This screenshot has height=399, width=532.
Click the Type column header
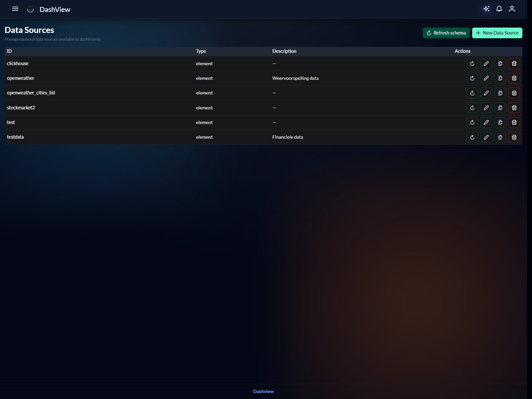click(201, 51)
